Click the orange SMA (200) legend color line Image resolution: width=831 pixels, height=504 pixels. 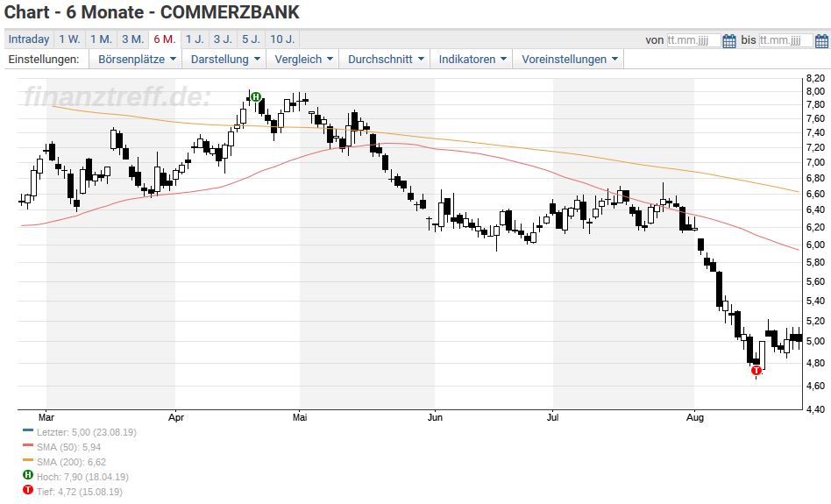click(28, 461)
